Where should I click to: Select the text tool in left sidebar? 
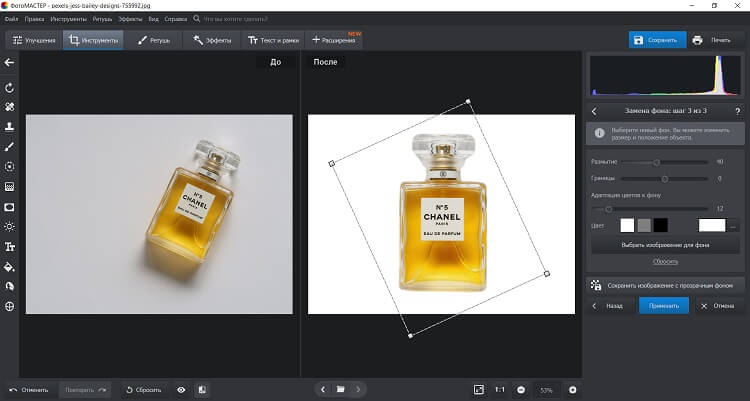[x=10, y=246]
